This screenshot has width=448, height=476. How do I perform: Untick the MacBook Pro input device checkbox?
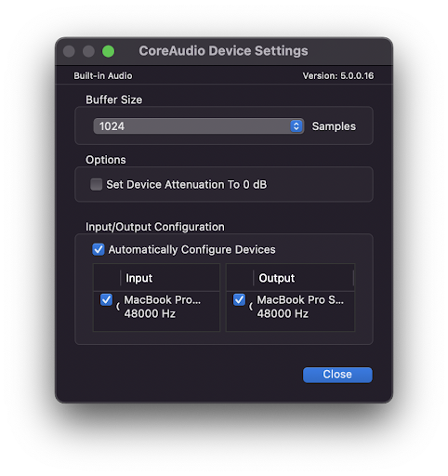click(106, 299)
